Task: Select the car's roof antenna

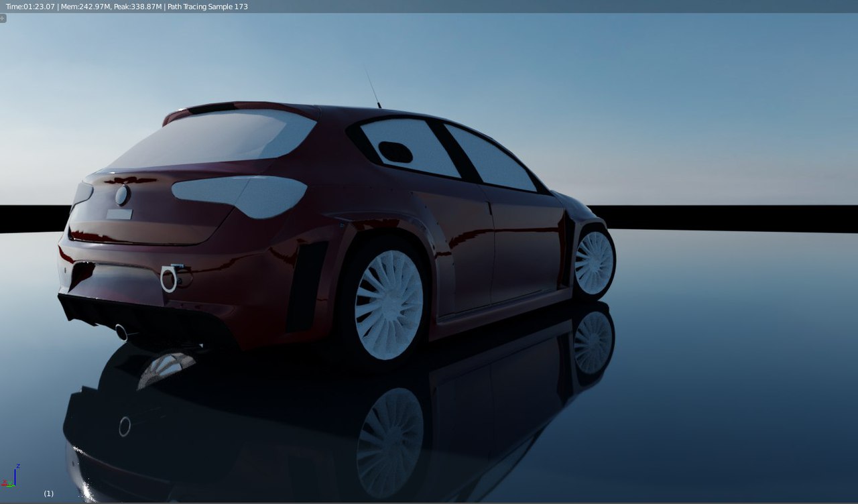Action: click(x=373, y=86)
